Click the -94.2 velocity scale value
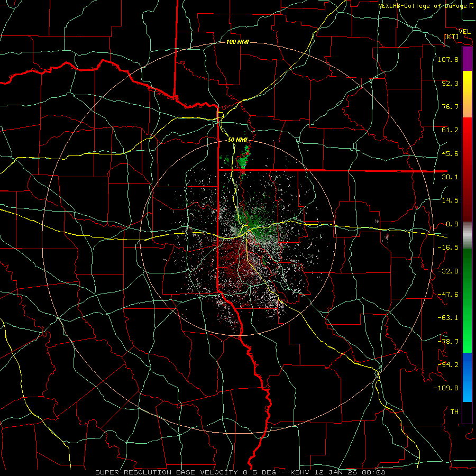 pos(448,365)
